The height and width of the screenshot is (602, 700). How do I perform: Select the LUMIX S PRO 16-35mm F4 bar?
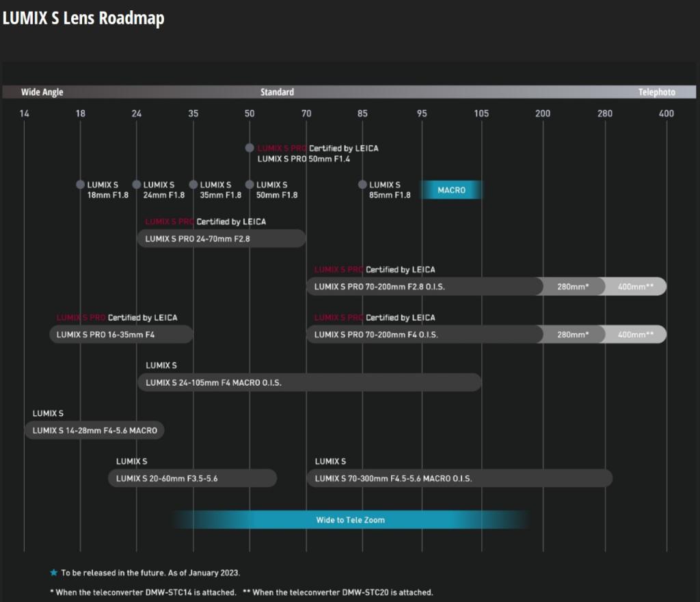(x=122, y=334)
